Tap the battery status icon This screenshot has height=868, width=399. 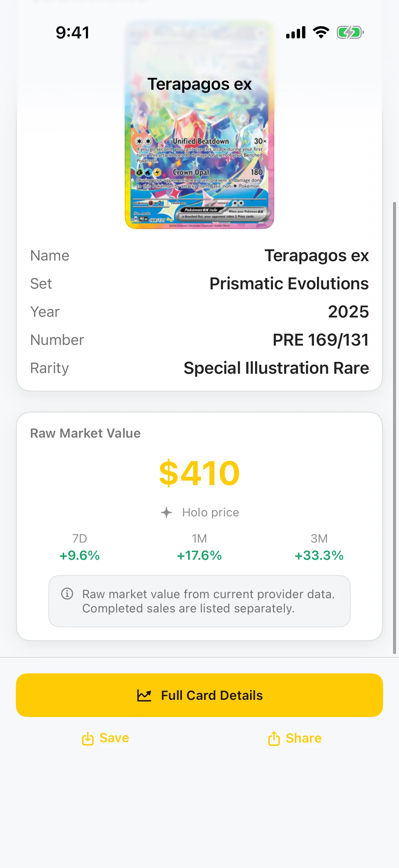point(350,32)
